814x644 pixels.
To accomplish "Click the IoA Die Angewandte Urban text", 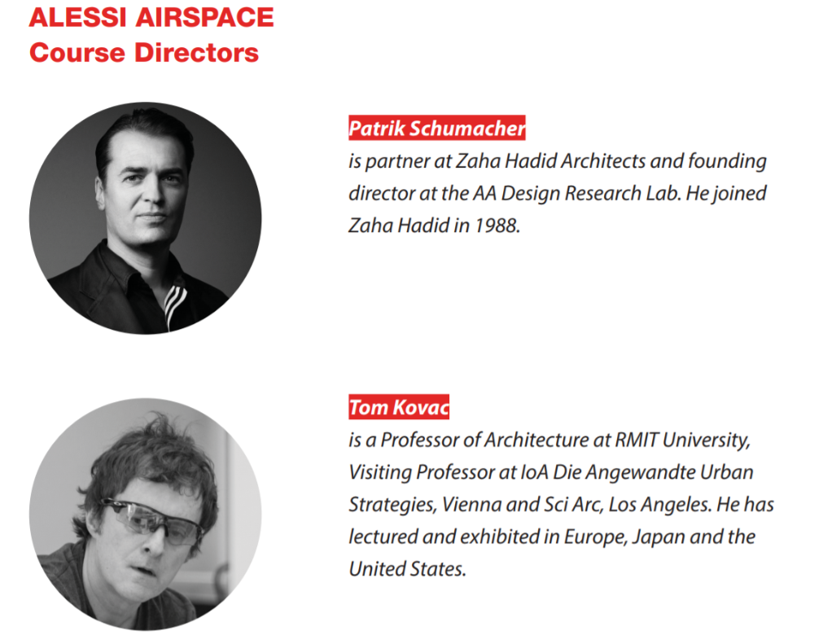I will coord(637,472).
